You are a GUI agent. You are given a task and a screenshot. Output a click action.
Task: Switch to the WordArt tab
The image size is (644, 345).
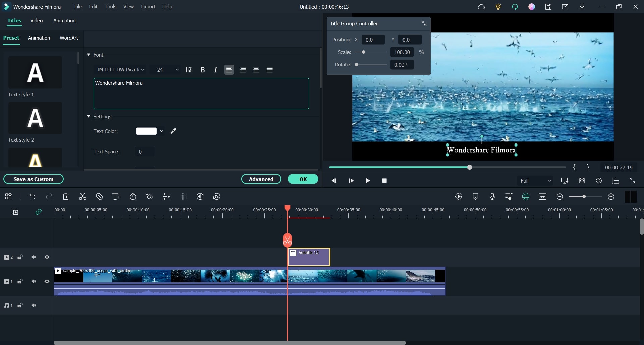pos(69,38)
